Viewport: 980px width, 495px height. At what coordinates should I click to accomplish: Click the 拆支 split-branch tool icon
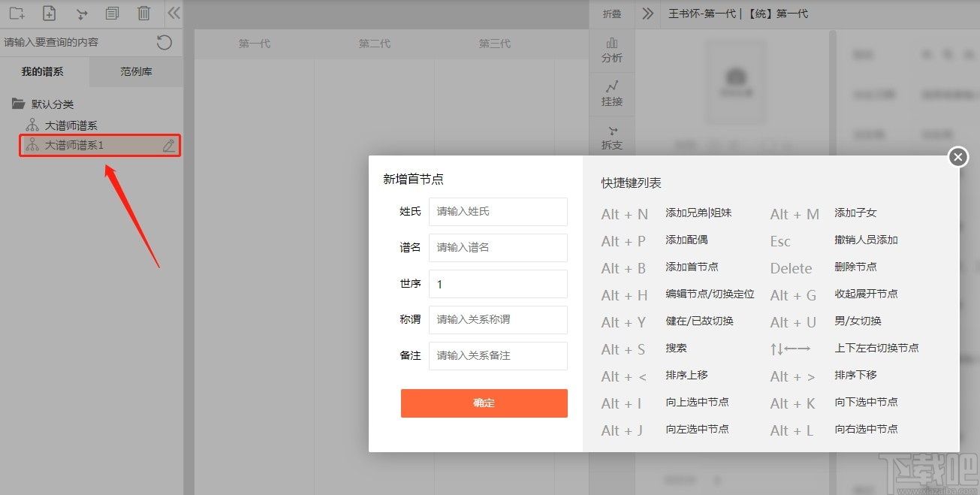[x=611, y=137]
